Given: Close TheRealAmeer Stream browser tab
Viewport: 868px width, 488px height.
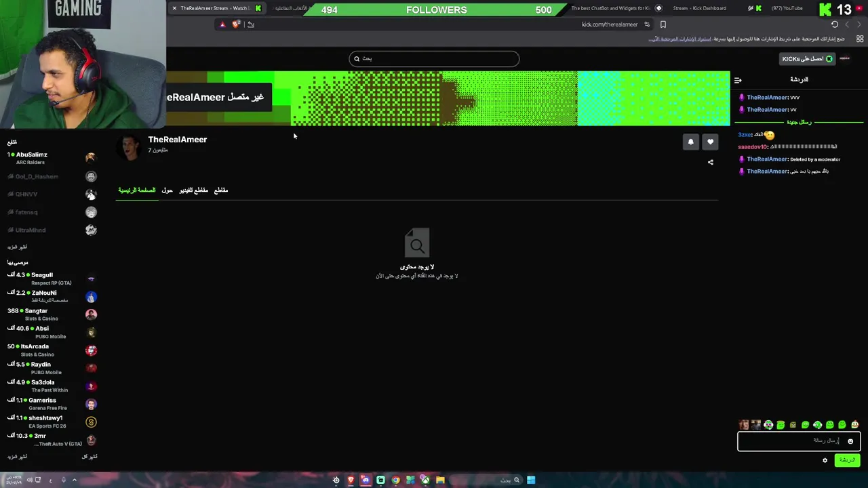Looking at the screenshot, I should pyautogui.click(x=174, y=8).
